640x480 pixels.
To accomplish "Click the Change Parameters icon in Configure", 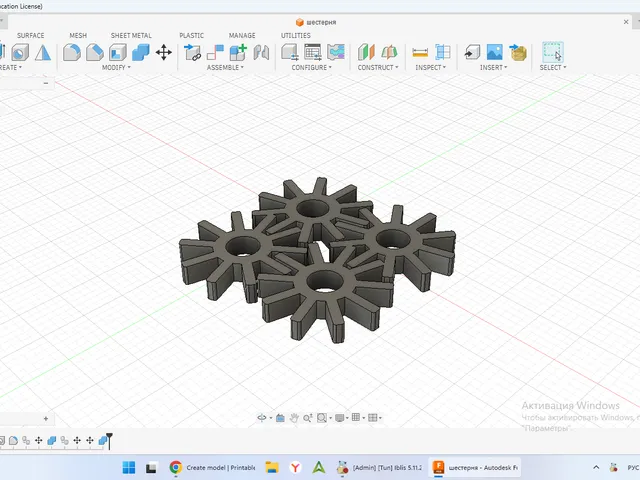I will pos(290,52).
